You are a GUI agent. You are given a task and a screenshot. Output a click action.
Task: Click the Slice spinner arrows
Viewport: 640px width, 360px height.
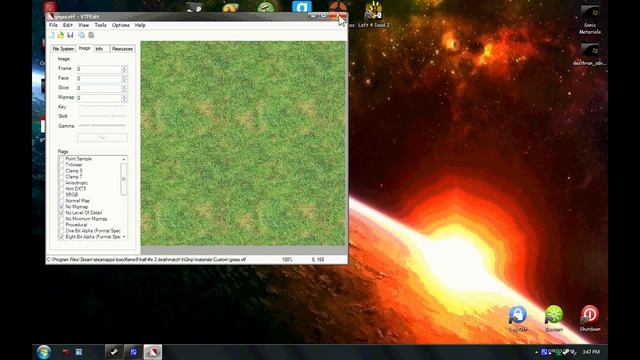(124, 88)
